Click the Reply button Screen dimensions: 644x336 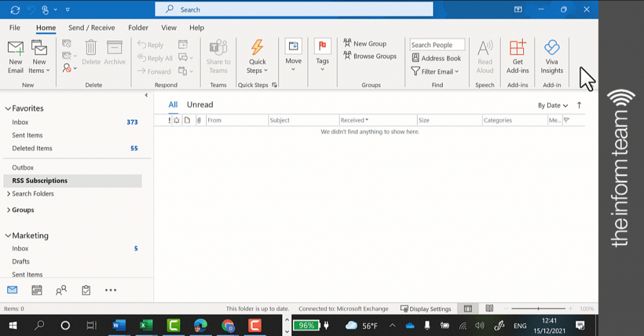pos(150,45)
